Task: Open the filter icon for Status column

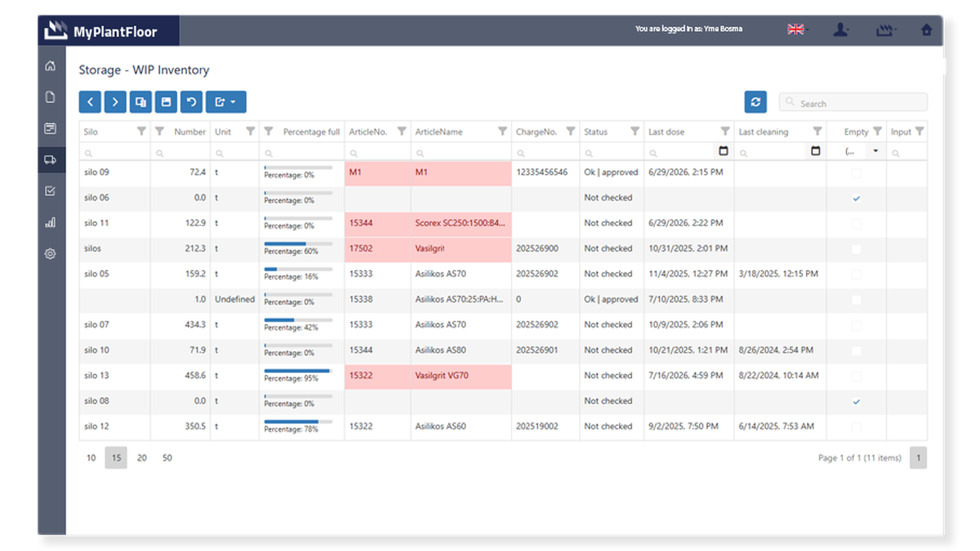Action: [635, 131]
